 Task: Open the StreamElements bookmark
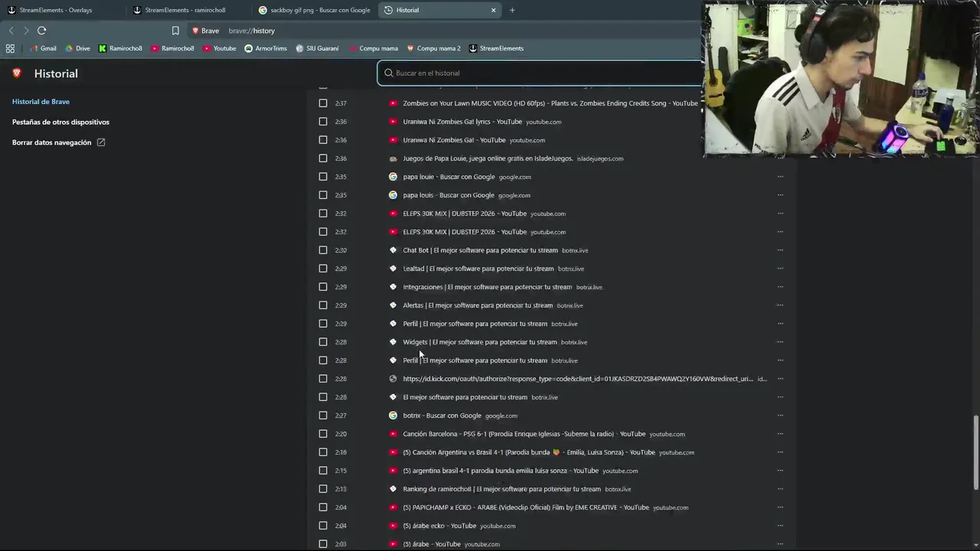tap(496, 48)
